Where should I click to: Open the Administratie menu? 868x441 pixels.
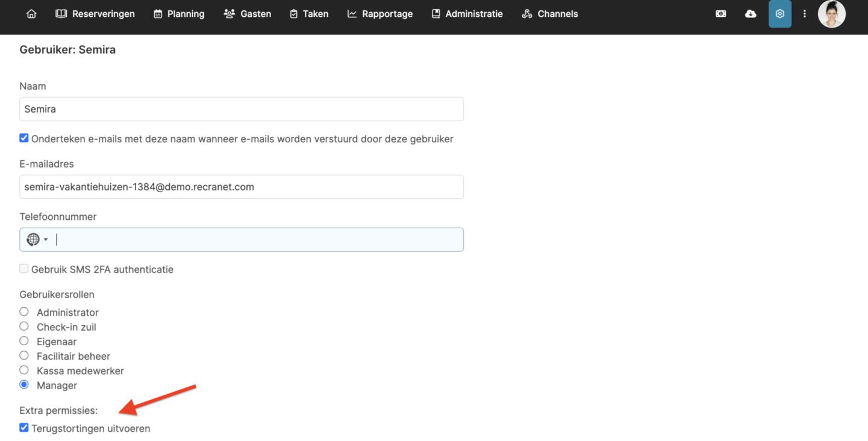pyautogui.click(x=467, y=14)
